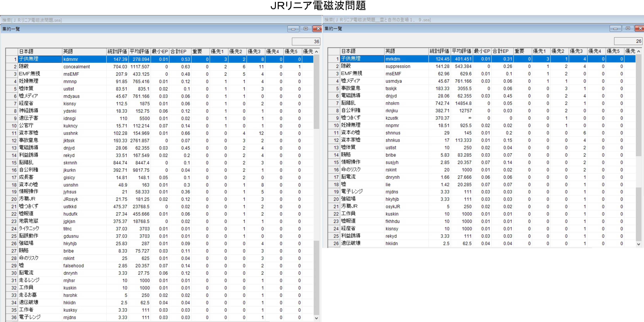Maximize the right 集約一覧 window
Screen dimensions: 644x322
[628, 29]
